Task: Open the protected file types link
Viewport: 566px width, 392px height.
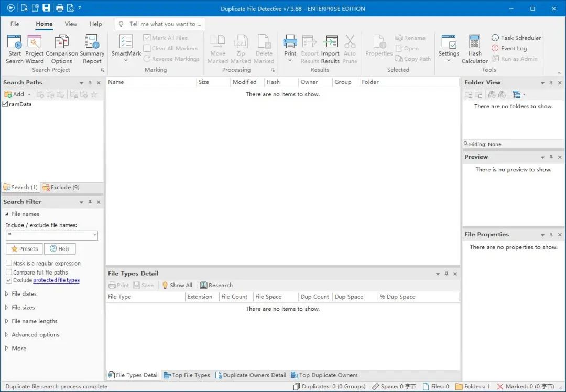Action: [x=56, y=280]
